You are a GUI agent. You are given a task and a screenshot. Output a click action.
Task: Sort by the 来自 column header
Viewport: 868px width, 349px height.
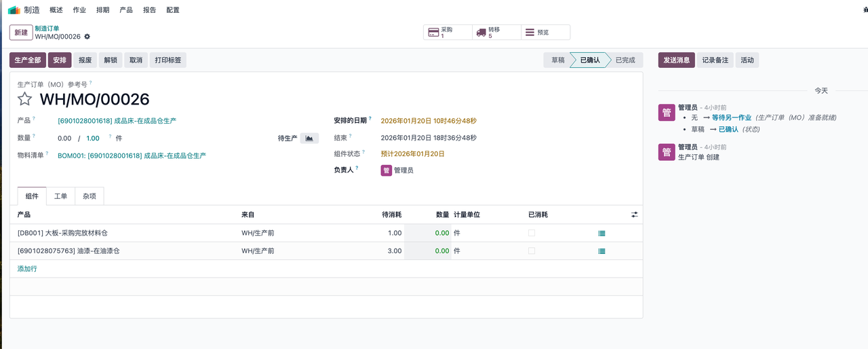248,215
